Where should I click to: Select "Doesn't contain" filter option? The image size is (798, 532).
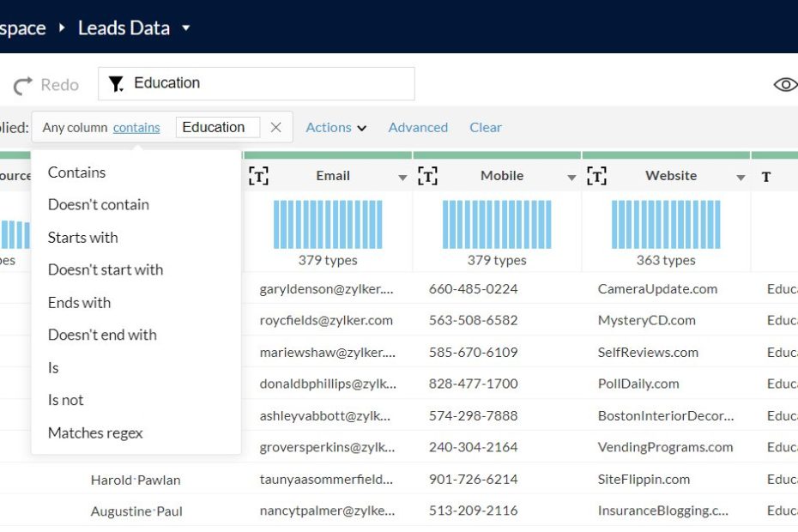[99, 204]
